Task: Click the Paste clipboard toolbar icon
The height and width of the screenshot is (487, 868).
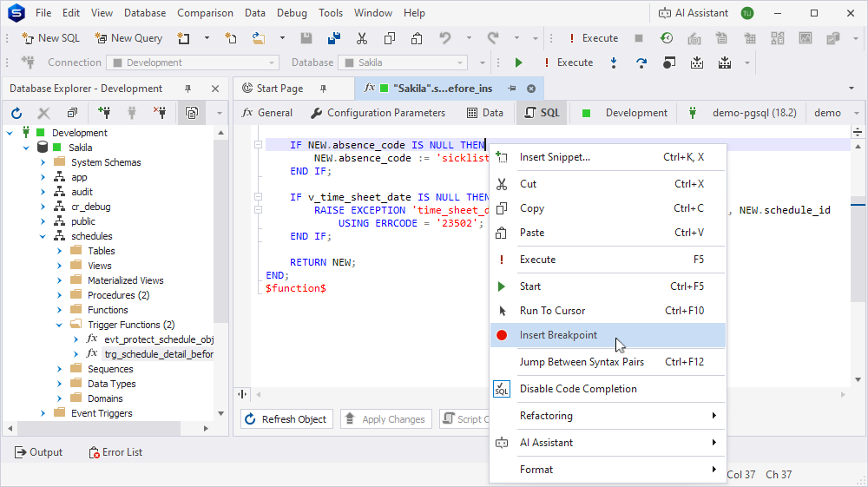Action: [x=417, y=38]
